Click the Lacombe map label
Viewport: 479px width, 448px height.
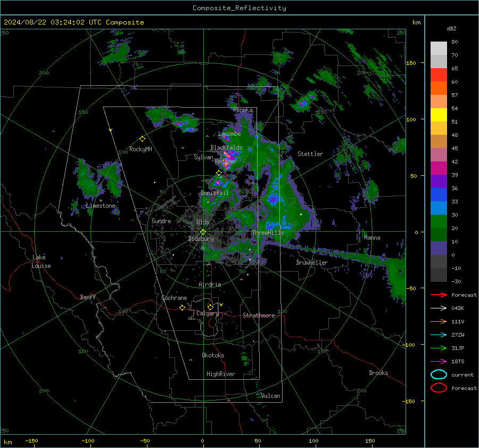click(x=229, y=134)
